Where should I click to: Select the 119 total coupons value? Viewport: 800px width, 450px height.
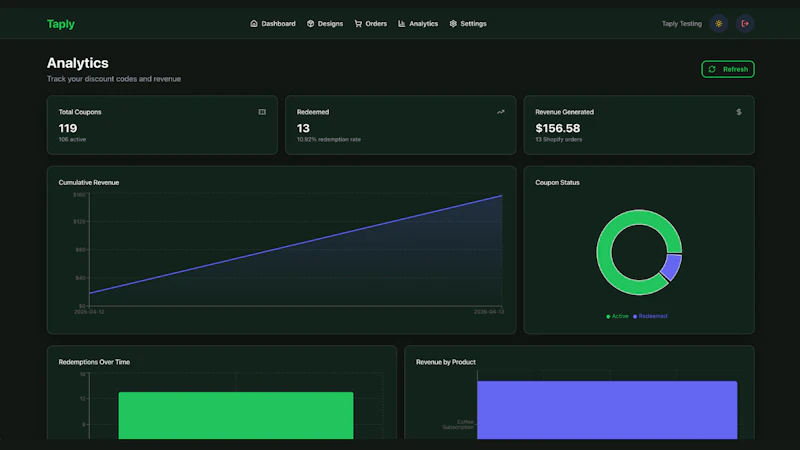point(68,128)
